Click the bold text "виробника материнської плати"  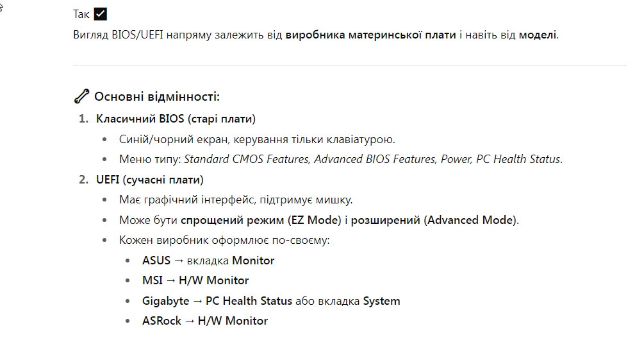(x=370, y=35)
